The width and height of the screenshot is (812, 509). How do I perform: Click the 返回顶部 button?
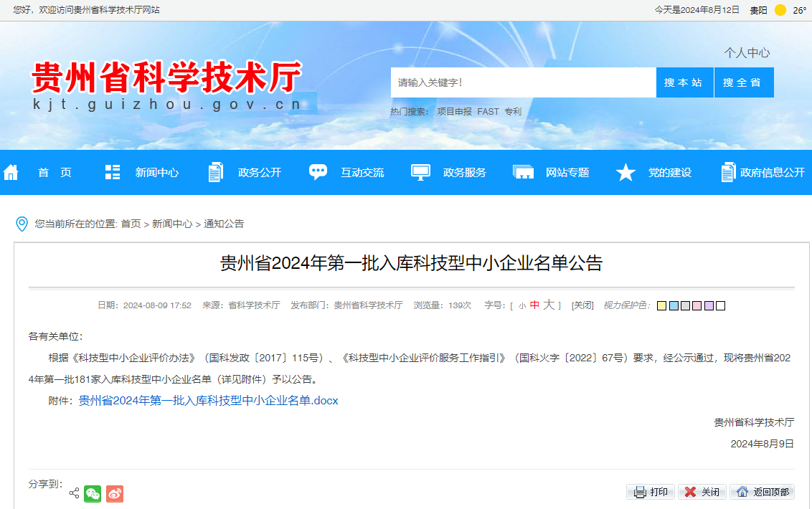pos(762,492)
